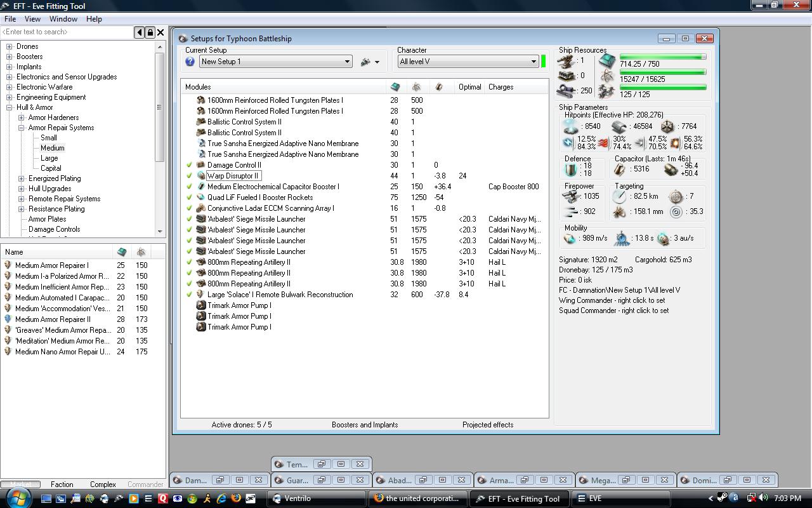Deactivate the Quad LiF Fueled Booster Rockets checkmark
The image size is (812, 508).
[x=189, y=197]
